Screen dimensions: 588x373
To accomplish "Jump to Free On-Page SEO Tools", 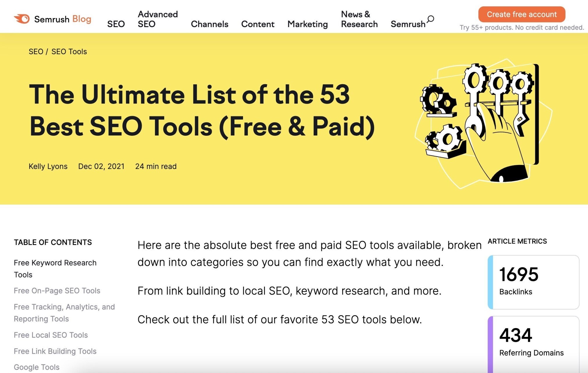I will [57, 291].
